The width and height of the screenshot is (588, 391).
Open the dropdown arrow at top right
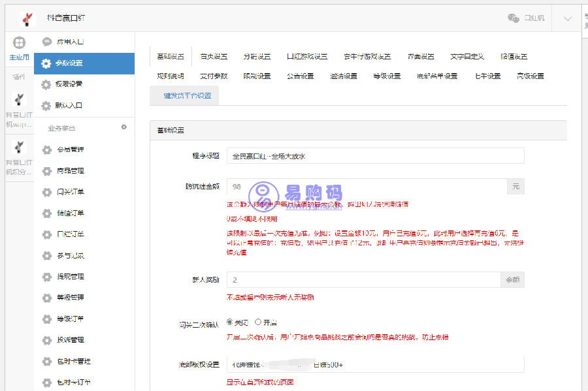(567, 18)
